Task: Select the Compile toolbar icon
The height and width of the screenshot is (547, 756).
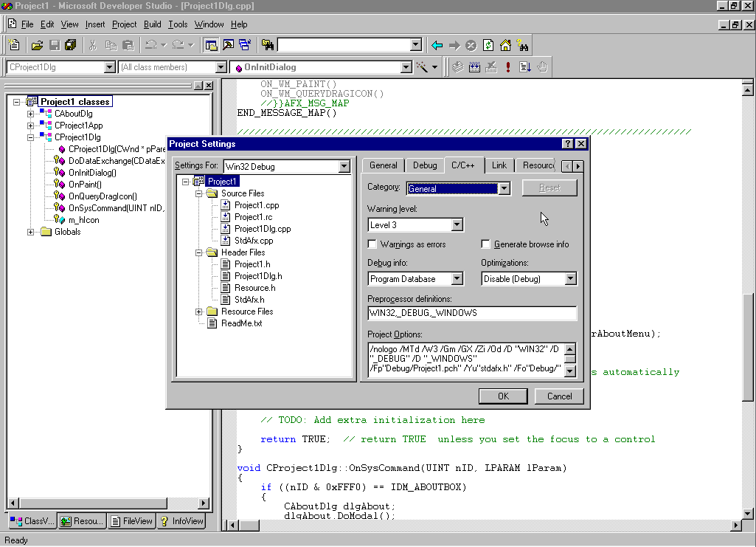Action: [457, 67]
